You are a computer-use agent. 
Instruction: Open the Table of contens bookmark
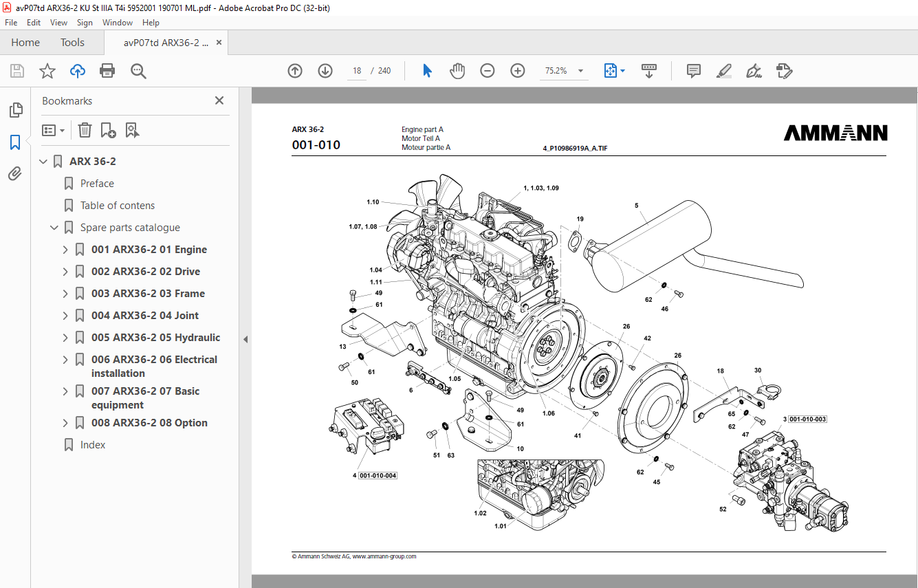(x=118, y=206)
